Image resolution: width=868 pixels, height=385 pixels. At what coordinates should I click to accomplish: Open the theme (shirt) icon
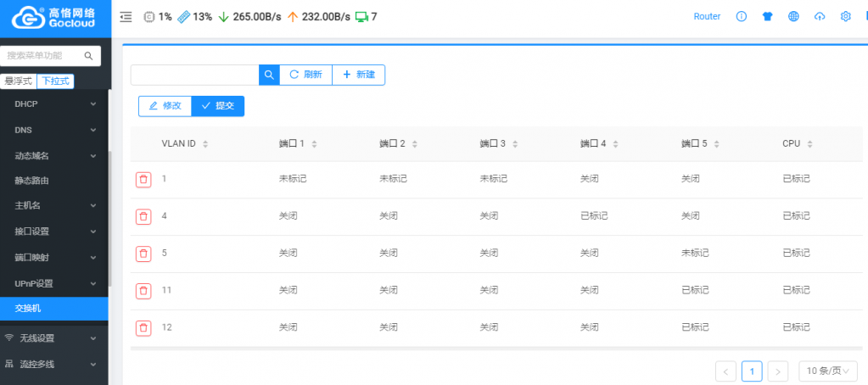click(x=767, y=16)
